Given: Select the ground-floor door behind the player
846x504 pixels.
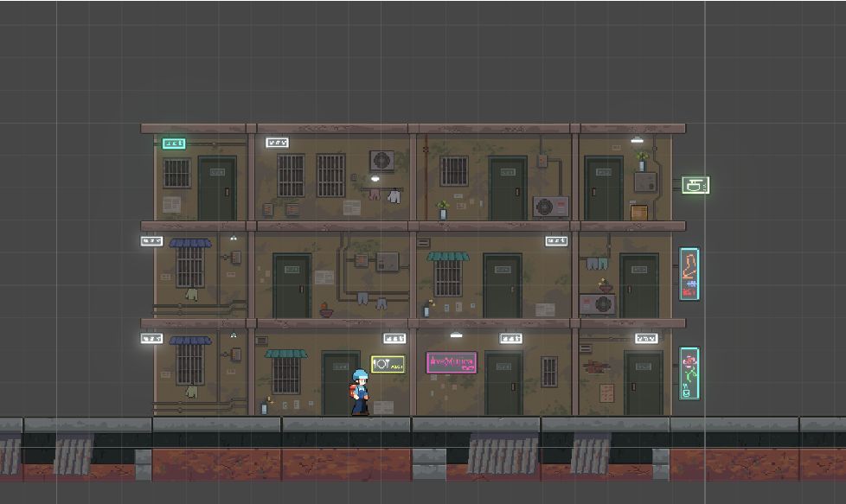Looking at the screenshot, I should pos(340,383).
